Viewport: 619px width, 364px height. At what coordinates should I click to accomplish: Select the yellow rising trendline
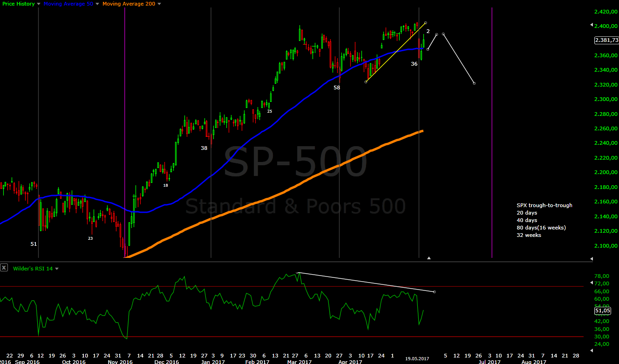[396, 52]
